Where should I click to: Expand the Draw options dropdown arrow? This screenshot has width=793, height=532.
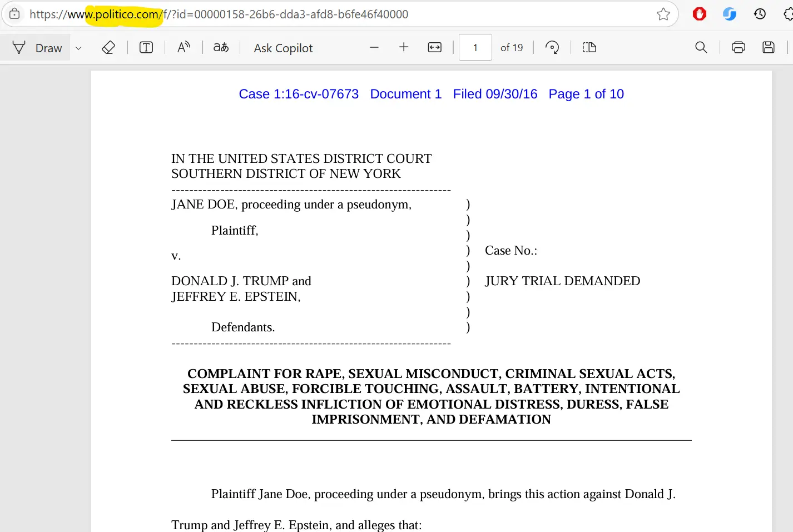click(78, 48)
